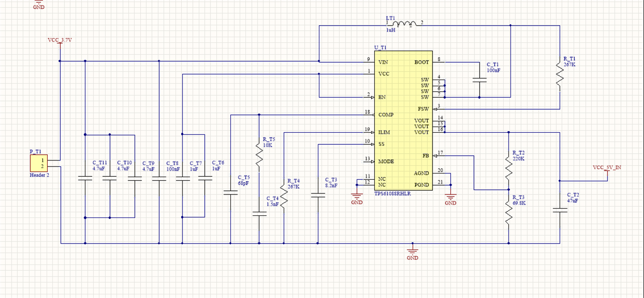Select the LT1 inductor coil symbol
The width and height of the screenshot is (644, 298).
pos(405,24)
